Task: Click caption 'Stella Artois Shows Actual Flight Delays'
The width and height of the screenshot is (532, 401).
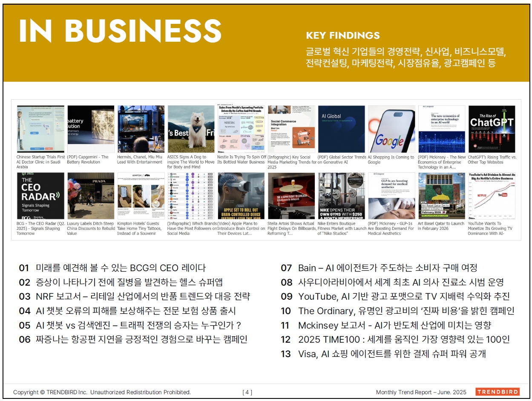Action: click(292, 229)
